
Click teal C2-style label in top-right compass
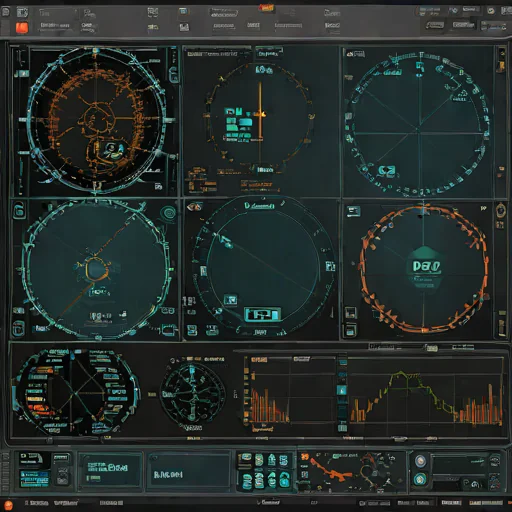click(x=387, y=170)
